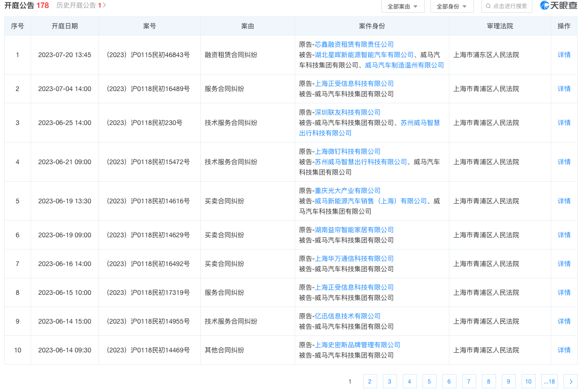Go to page 6

pyautogui.click(x=449, y=381)
